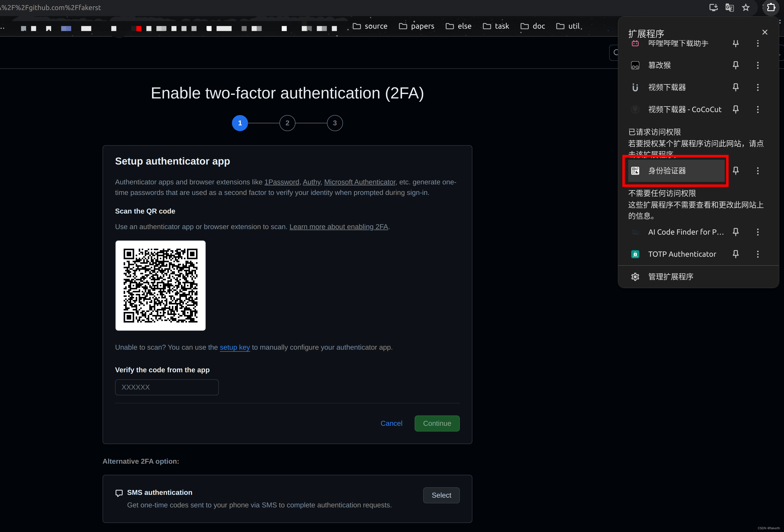784x532 pixels.
Task: Click the 视频下载器 CoCoCut extension icon
Action: [634, 109]
